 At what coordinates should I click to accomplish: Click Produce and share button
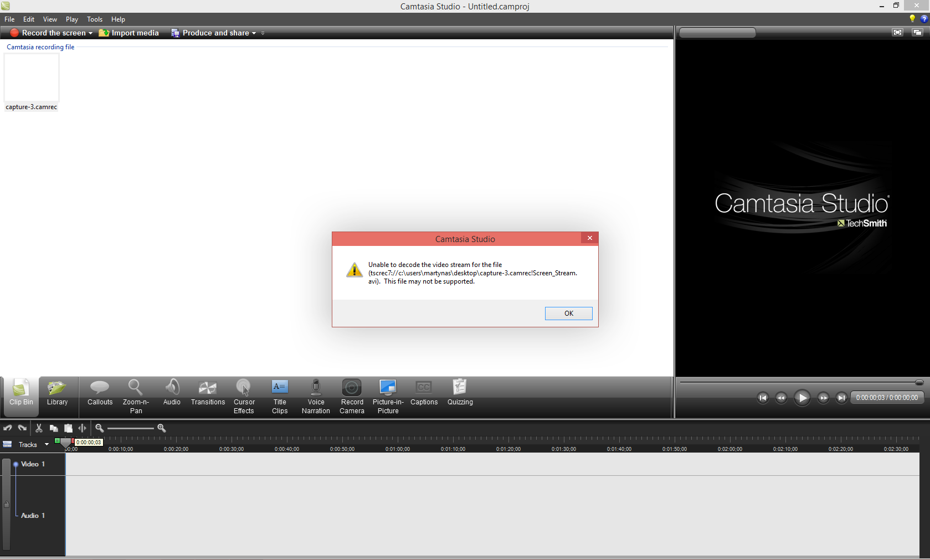(x=210, y=33)
